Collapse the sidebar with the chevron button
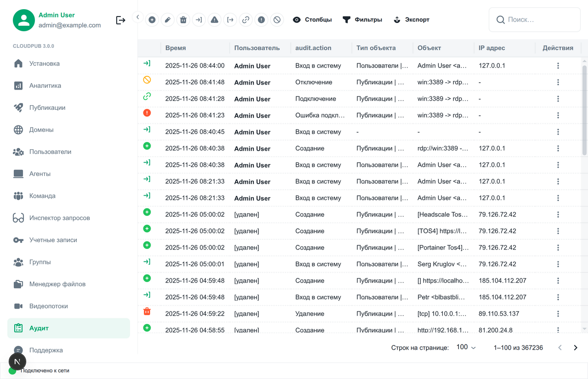The image size is (588, 379). (x=138, y=17)
